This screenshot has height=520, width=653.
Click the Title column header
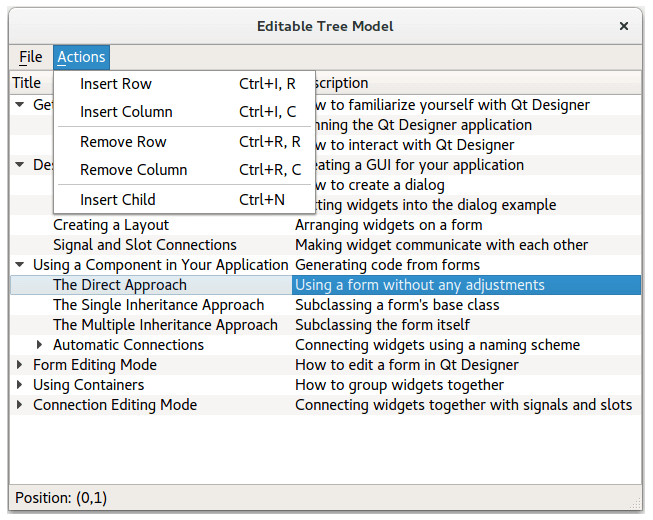27,83
